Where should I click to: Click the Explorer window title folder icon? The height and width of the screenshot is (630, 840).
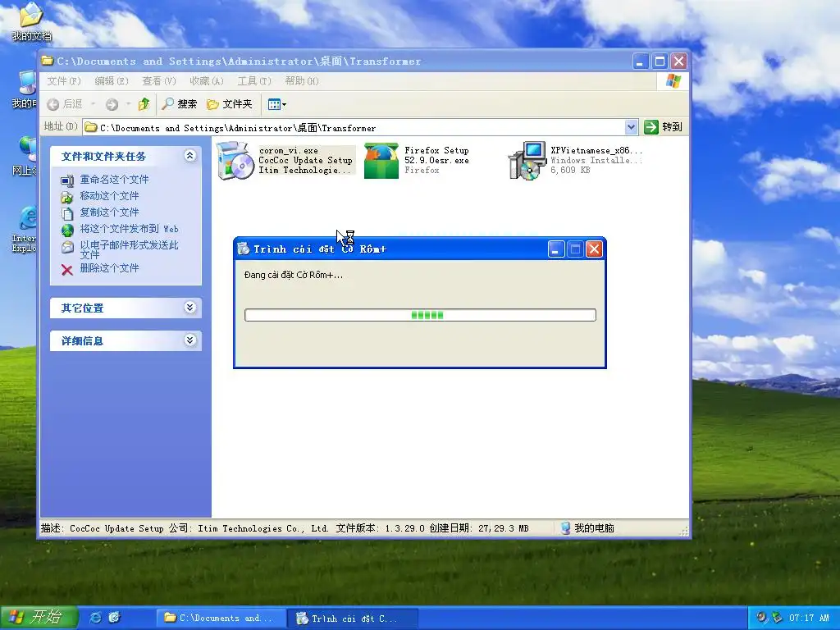coord(47,61)
